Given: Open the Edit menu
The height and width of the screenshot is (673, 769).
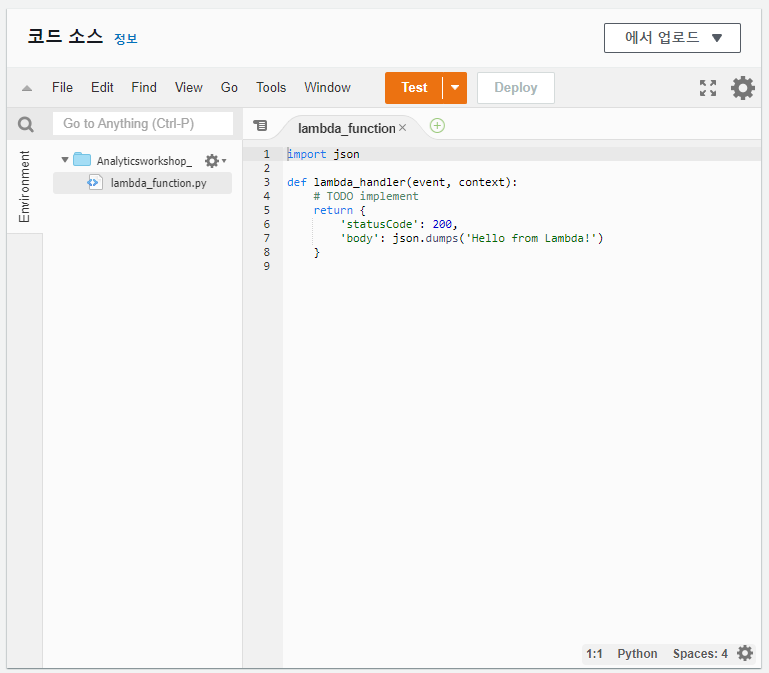Looking at the screenshot, I should pyautogui.click(x=102, y=87).
